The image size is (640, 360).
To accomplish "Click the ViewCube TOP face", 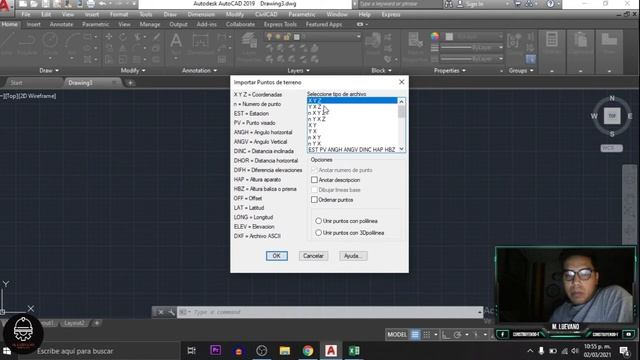I will (x=612, y=116).
